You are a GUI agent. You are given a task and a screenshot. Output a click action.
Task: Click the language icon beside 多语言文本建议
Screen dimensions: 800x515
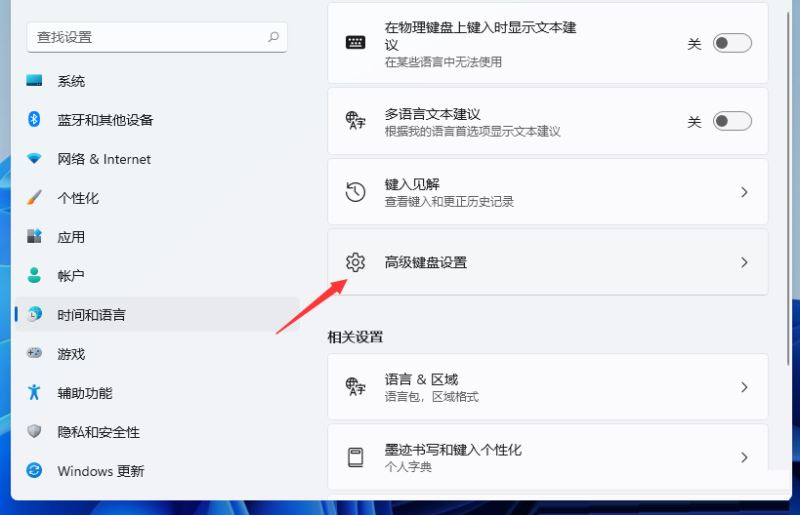[356, 120]
